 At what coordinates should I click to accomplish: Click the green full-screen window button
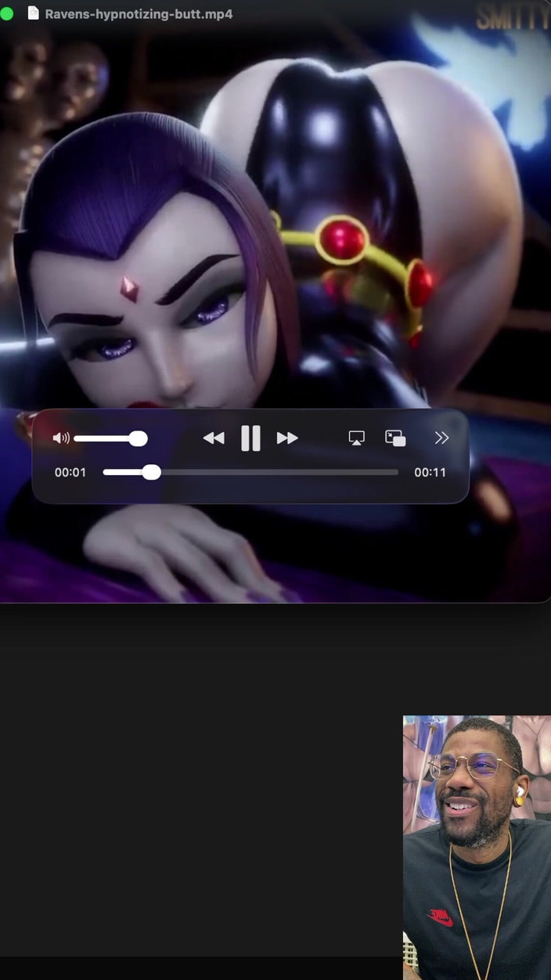(6, 13)
